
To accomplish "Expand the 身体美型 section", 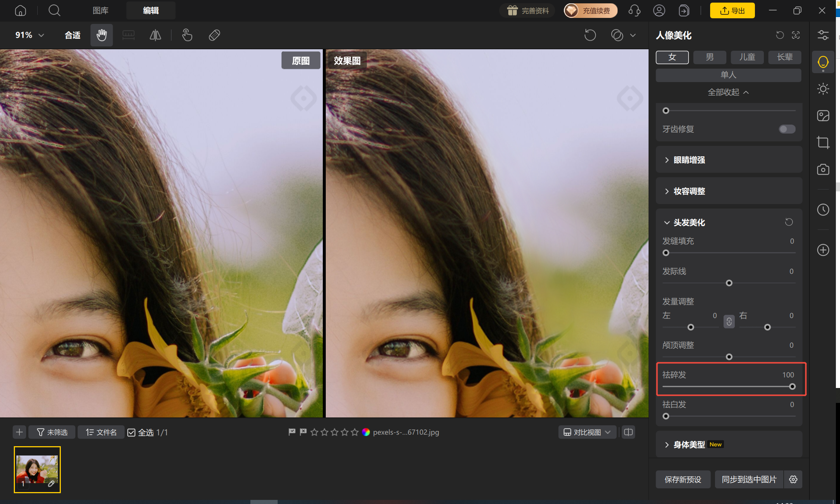I will click(x=729, y=444).
